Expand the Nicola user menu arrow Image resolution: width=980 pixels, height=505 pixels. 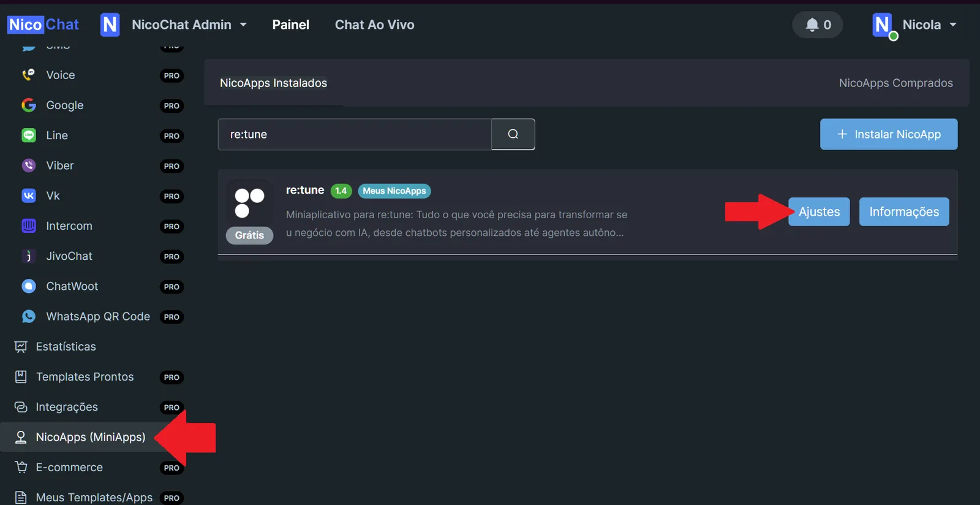(953, 25)
